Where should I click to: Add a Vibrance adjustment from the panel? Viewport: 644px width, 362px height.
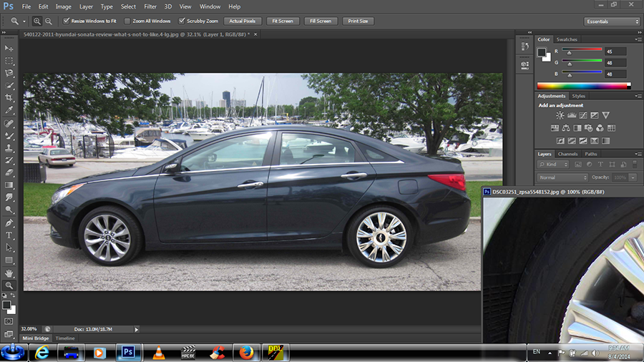(606, 115)
